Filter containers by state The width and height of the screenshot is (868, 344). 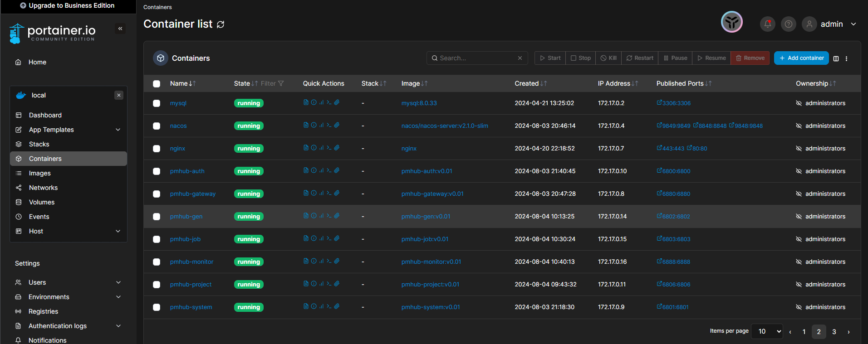coord(272,83)
